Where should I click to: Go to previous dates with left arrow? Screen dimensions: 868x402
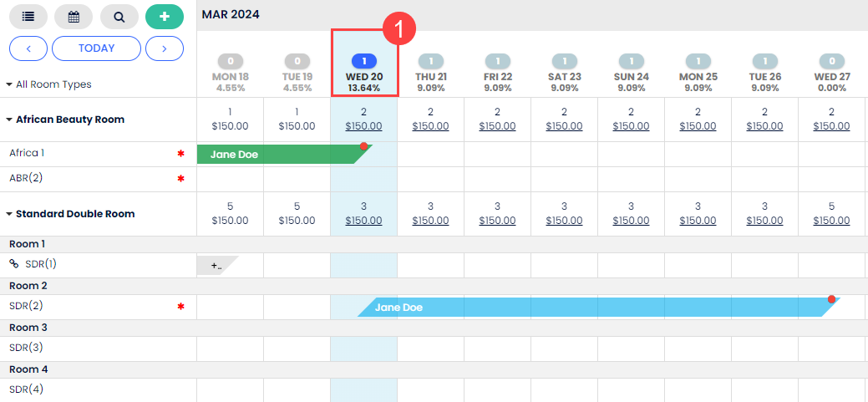(x=28, y=48)
